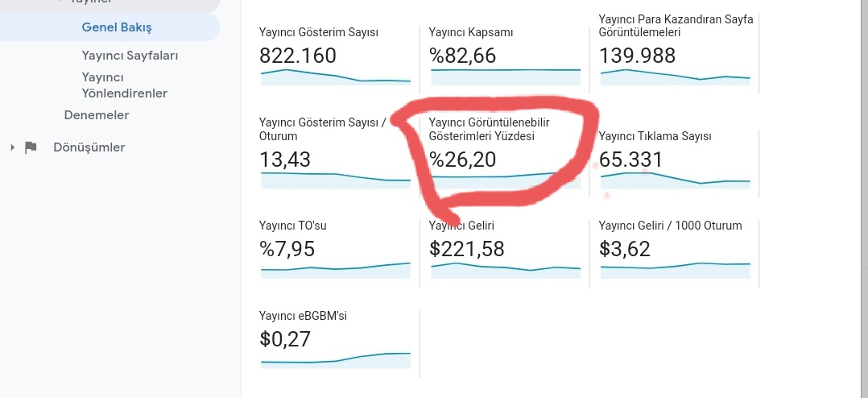The height and width of the screenshot is (398, 868).
Task: Expand the Dönüşümler section arrow
Action: (12, 147)
